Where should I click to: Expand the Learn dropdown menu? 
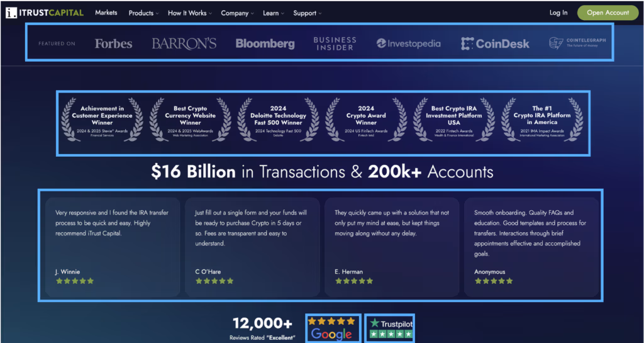[274, 13]
